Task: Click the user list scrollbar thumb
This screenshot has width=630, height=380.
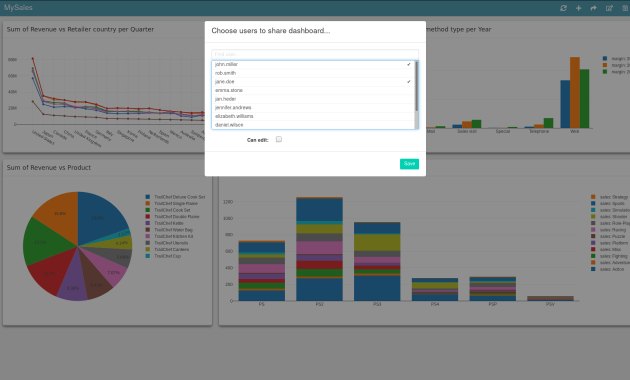Action: [x=417, y=86]
